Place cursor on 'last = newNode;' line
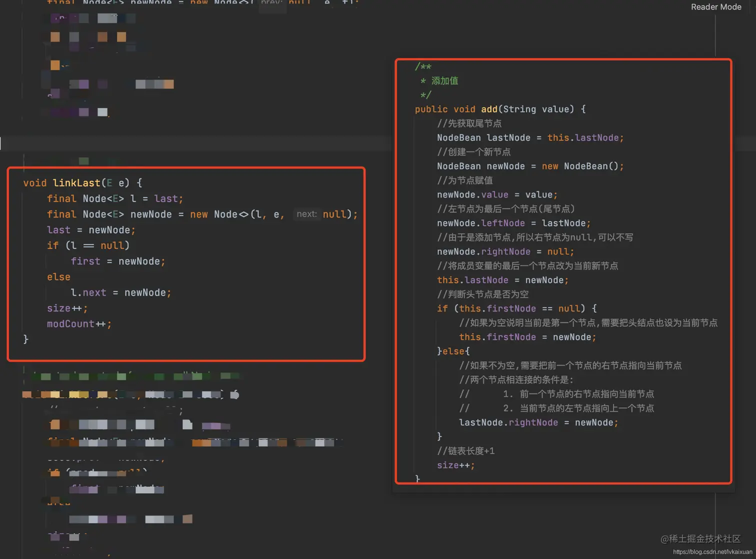This screenshot has height=559, width=756. coord(91,230)
